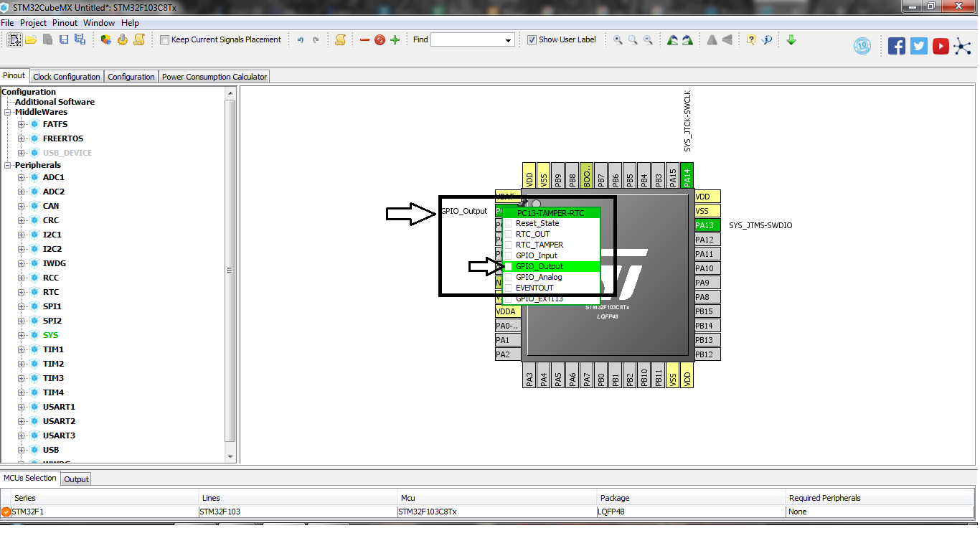The width and height of the screenshot is (980, 551).
Task: Open the Pinout menu in menu bar
Action: point(65,23)
